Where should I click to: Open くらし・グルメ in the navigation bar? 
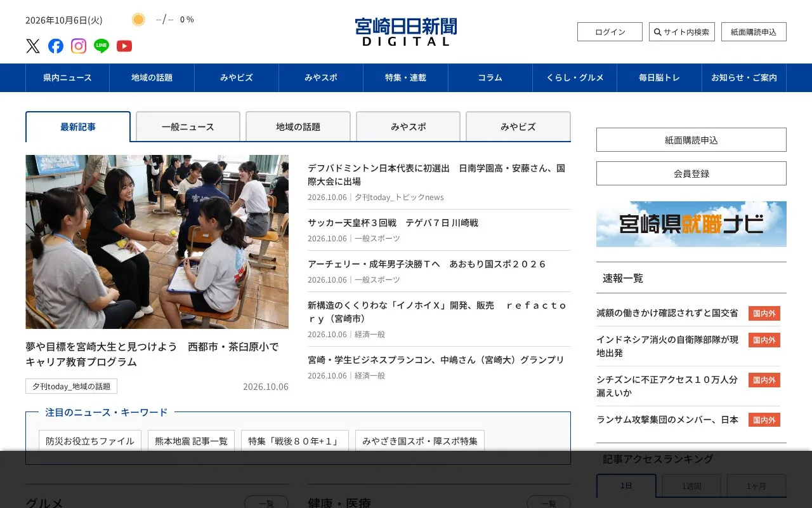575,77
